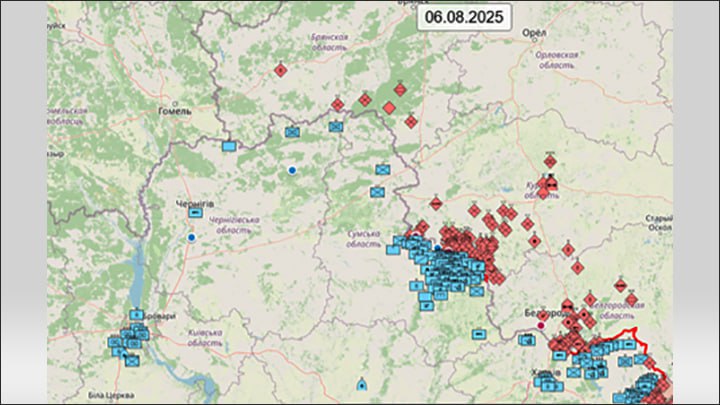Image resolution: width=720 pixels, height=405 pixels.
Task: Select the lone red diamond west in Брянская область
Action: point(281,70)
